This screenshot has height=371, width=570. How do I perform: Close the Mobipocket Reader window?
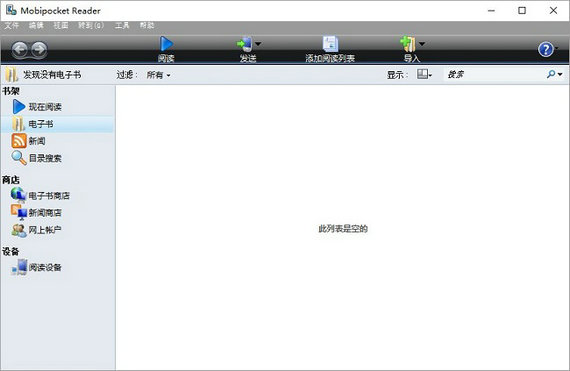553,11
